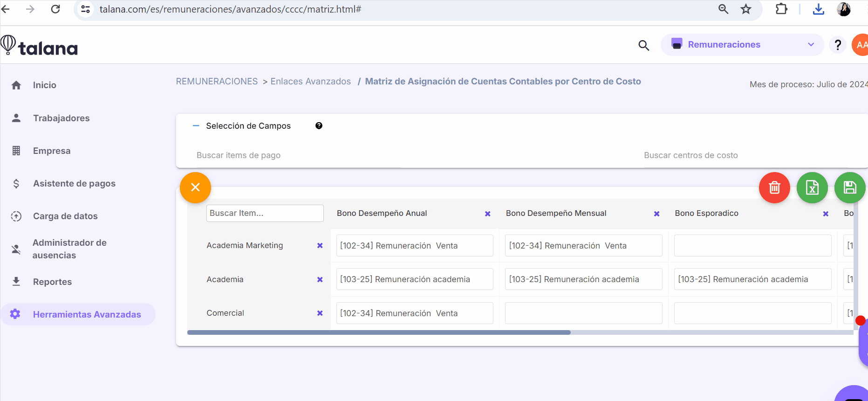This screenshot has width=868, height=401.
Task: Remove the Academia Marketing row
Action: point(320,246)
